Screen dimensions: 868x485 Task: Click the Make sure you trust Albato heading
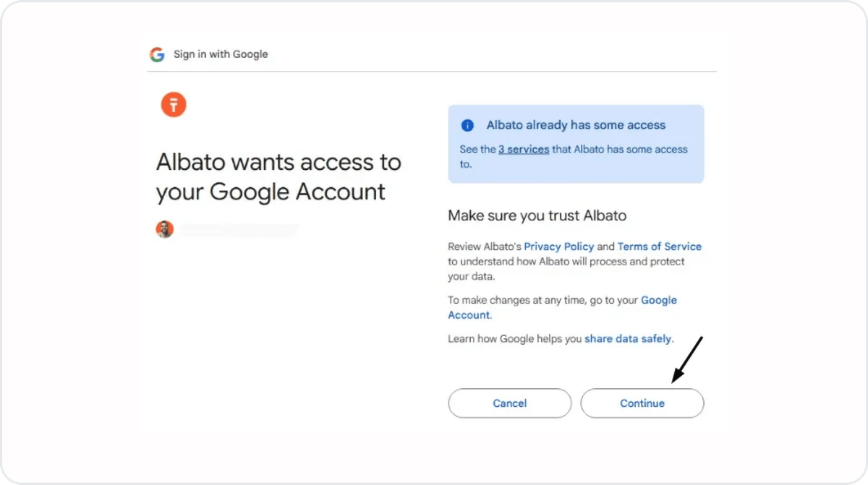tap(537, 215)
